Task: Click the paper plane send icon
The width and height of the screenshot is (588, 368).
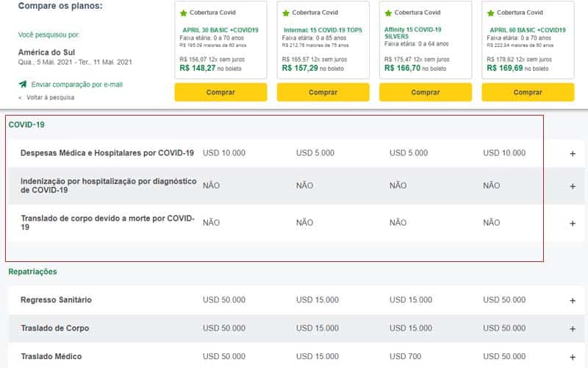Action: [23, 85]
